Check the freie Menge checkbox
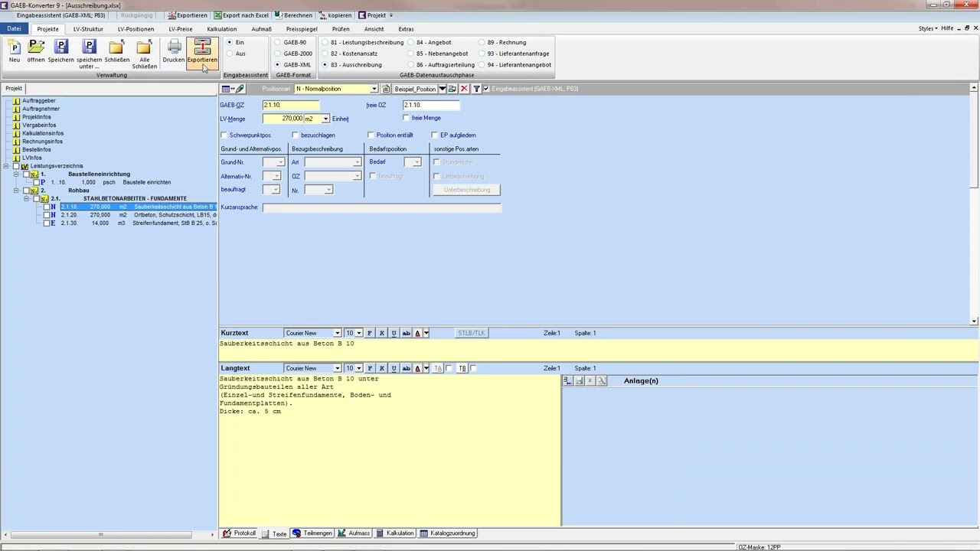 coord(407,118)
